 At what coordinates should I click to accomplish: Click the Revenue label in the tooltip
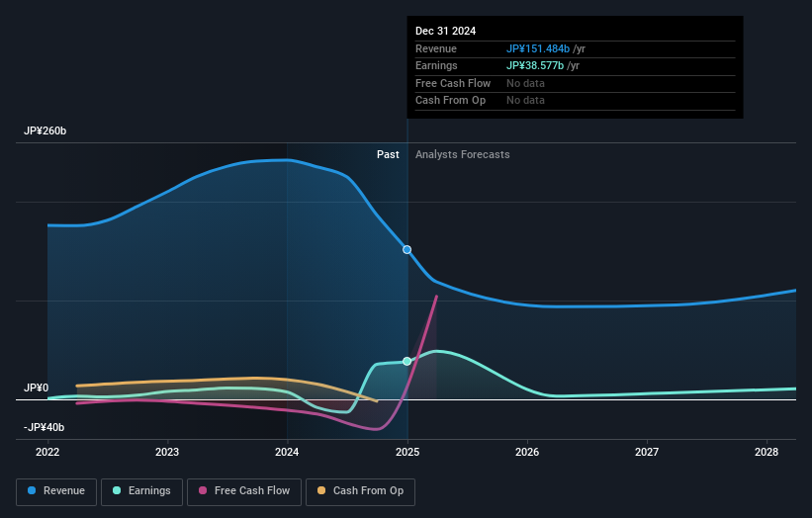point(436,48)
